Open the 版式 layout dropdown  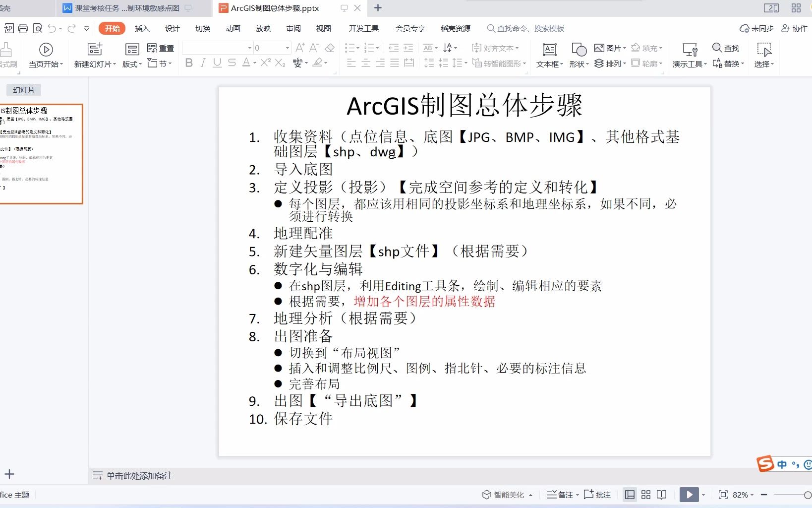click(132, 64)
